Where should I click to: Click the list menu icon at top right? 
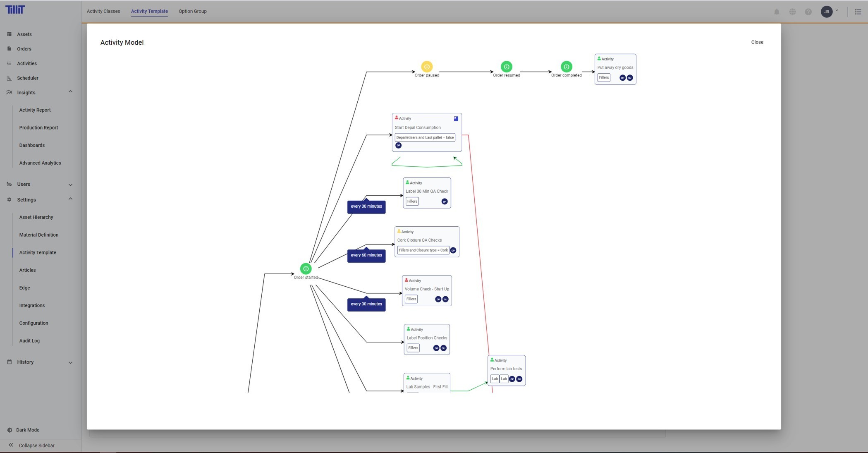[858, 12]
